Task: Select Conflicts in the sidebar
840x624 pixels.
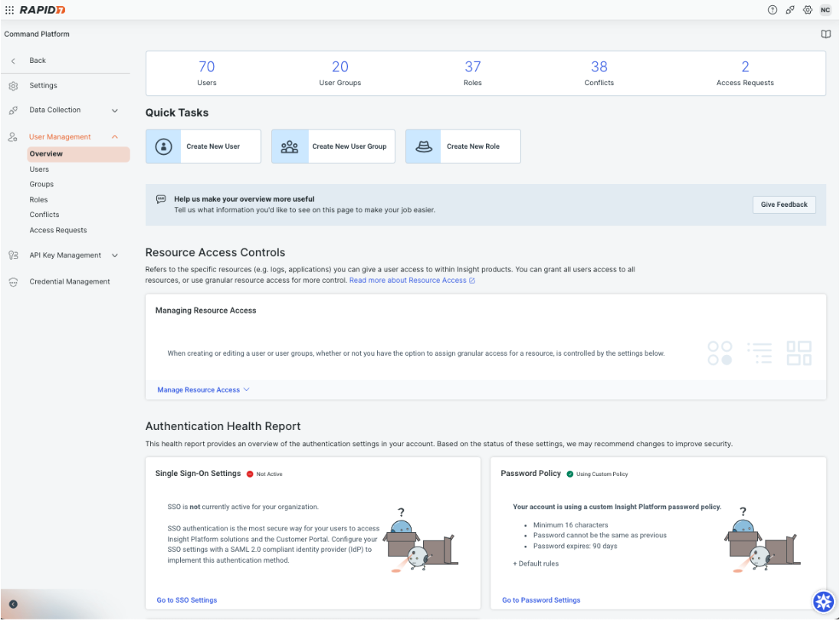Action: [44, 215]
